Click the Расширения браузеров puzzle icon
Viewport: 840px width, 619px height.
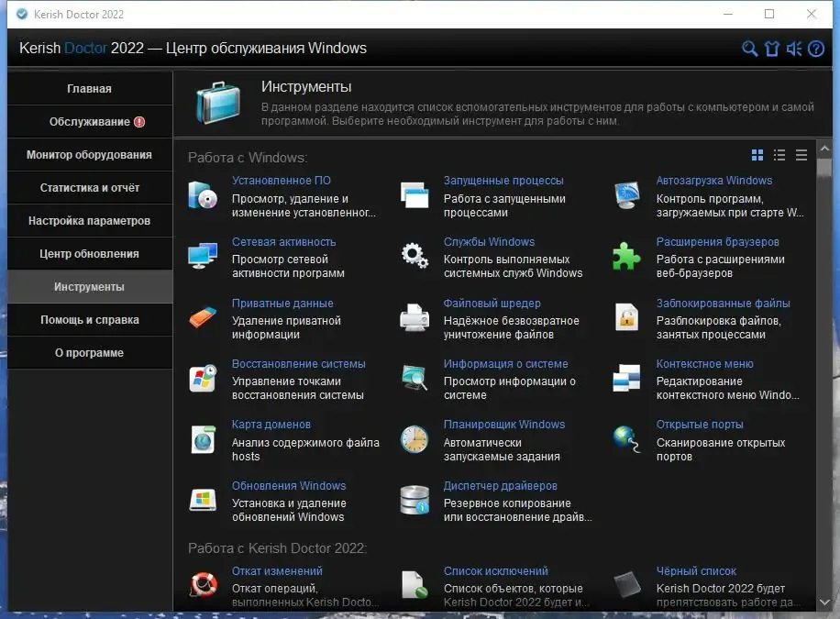[x=626, y=256]
